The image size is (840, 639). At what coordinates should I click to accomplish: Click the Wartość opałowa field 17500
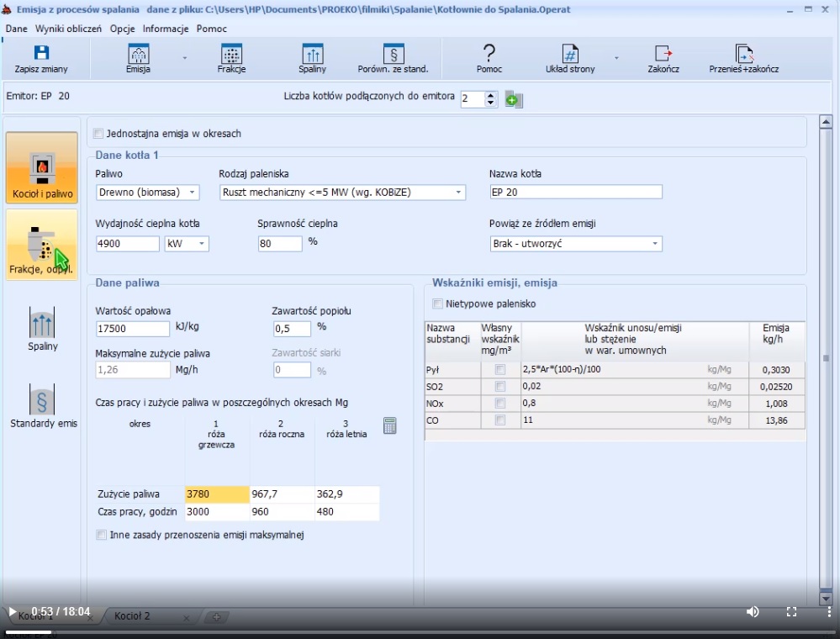coord(132,329)
